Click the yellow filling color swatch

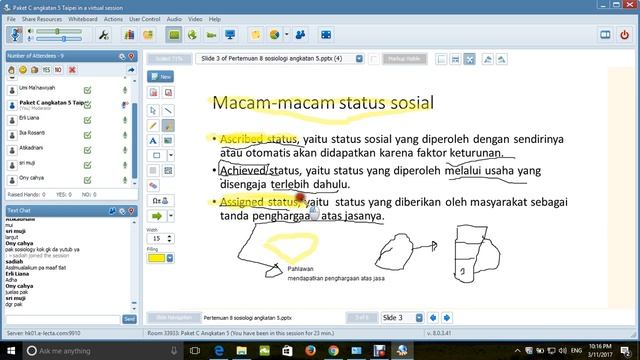click(156, 258)
